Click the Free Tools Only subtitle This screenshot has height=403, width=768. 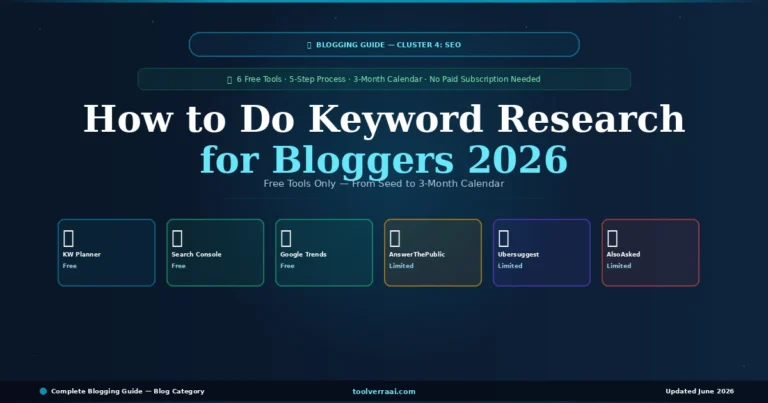(384, 184)
